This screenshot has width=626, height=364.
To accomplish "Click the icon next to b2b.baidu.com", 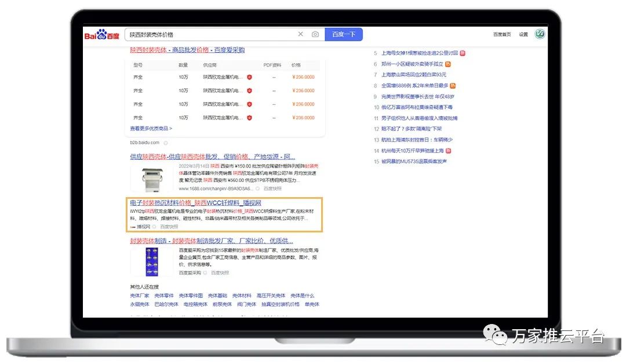I will pos(166,143).
